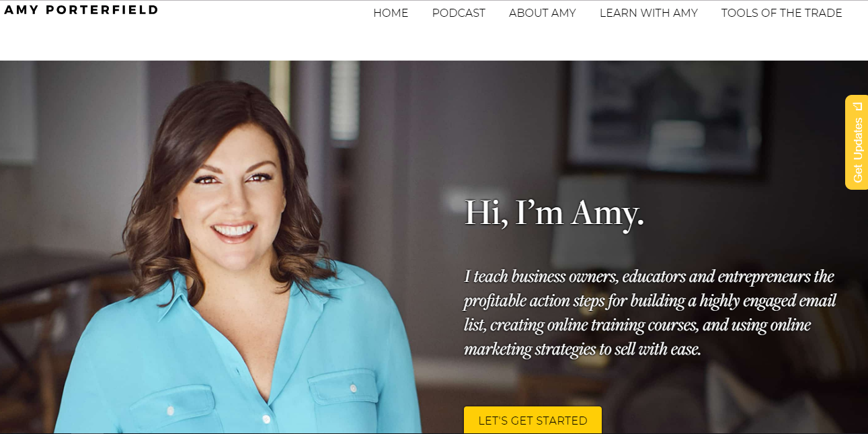The height and width of the screenshot is (434, 868).
Task: Click the window blinds behind Amy
Action: point(345,101)
